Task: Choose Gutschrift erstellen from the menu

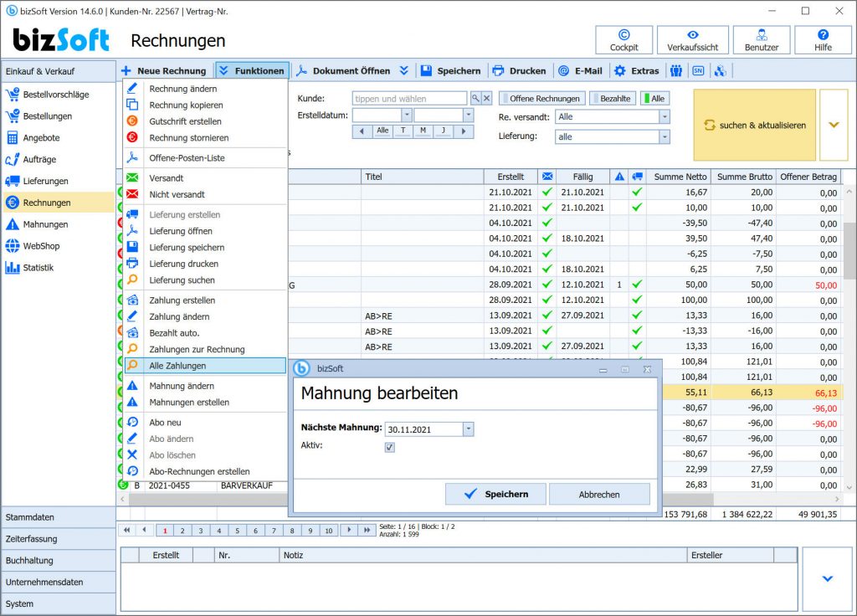Action: 185,121
